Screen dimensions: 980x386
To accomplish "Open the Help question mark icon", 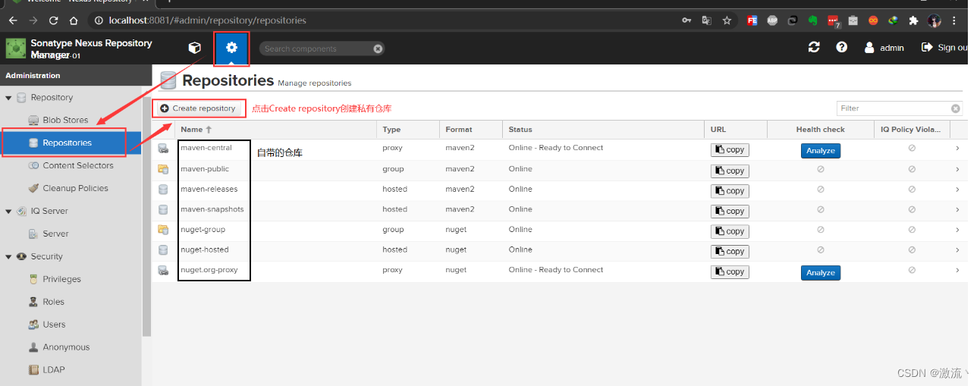I will [x=841, y=47].
